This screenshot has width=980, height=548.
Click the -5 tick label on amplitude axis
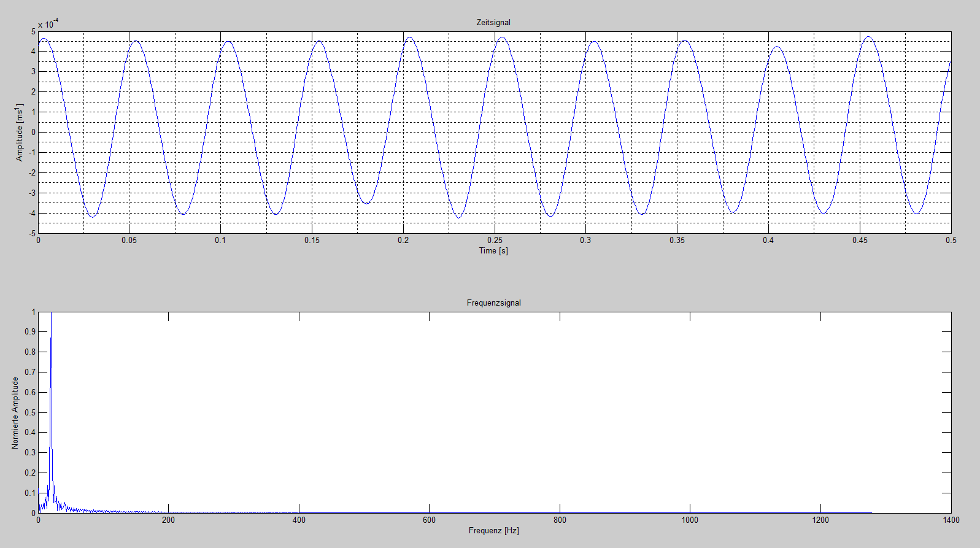point(33,234)
